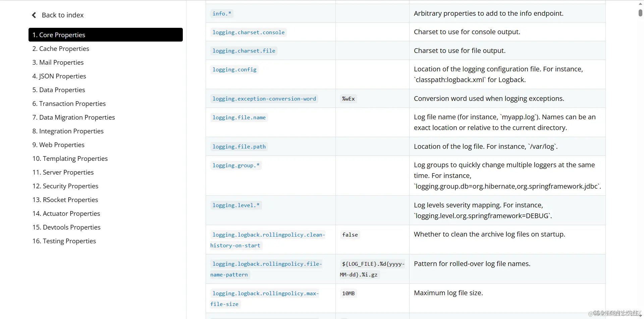Click the back arrow icon beside Back to index
Viewport: 644px width, 319px height.
click(34, 15)
